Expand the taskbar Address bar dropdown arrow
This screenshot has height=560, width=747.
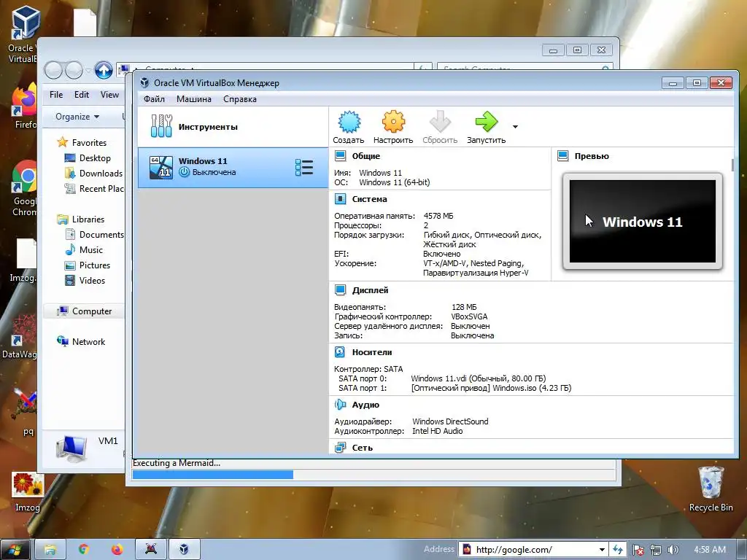point(602,550)
